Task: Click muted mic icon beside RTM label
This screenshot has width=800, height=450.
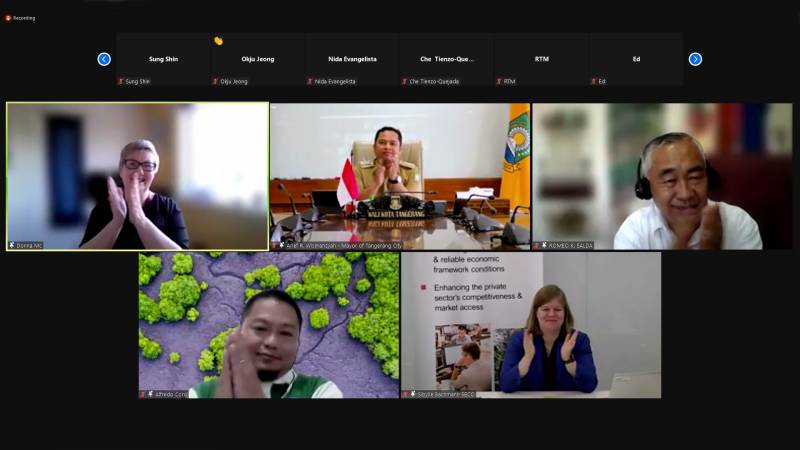Action: 499,81
